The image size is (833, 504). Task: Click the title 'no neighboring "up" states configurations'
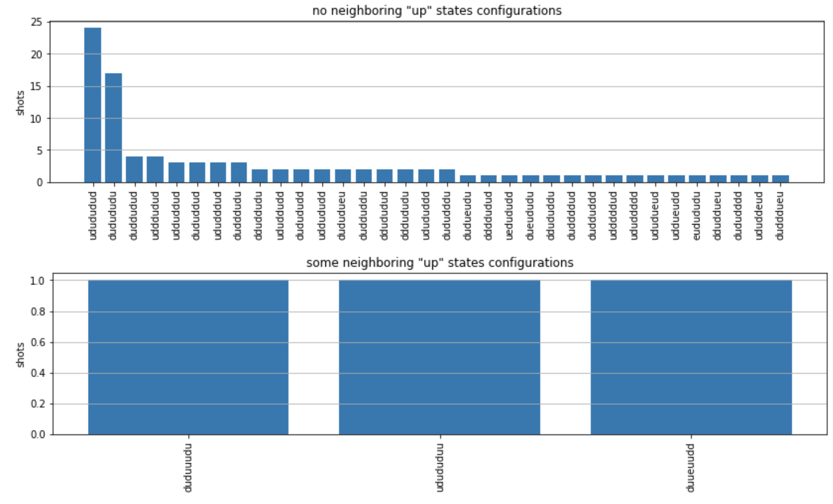(x=437, y=11)
